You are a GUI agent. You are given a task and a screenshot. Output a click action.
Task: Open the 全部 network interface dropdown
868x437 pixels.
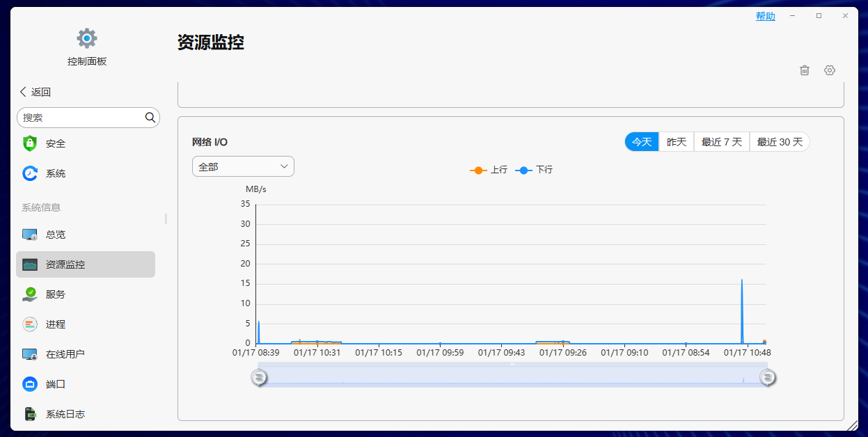pyautogui.click(x=243, y=166)
